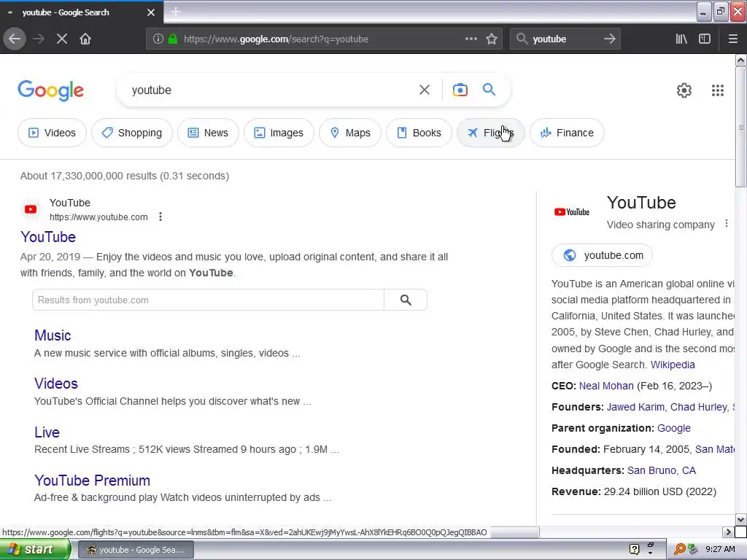Click the magnifier button for youtube.com site search

click(406, 300)
